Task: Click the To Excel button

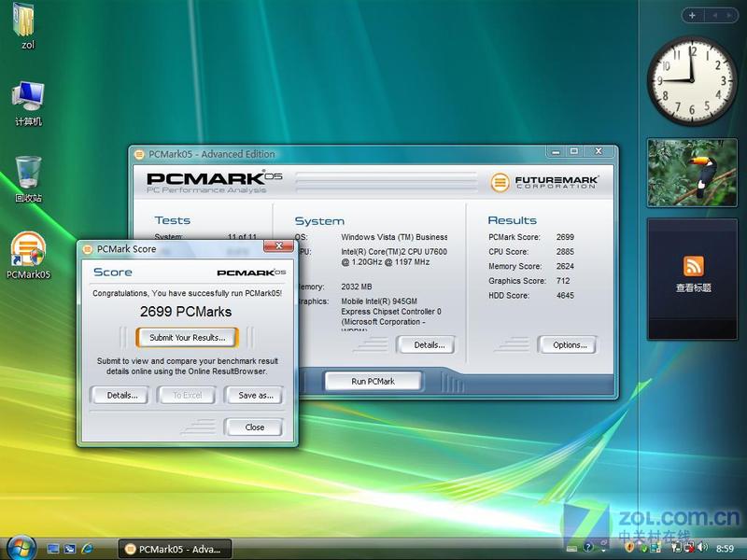Action: coord(188,395)
